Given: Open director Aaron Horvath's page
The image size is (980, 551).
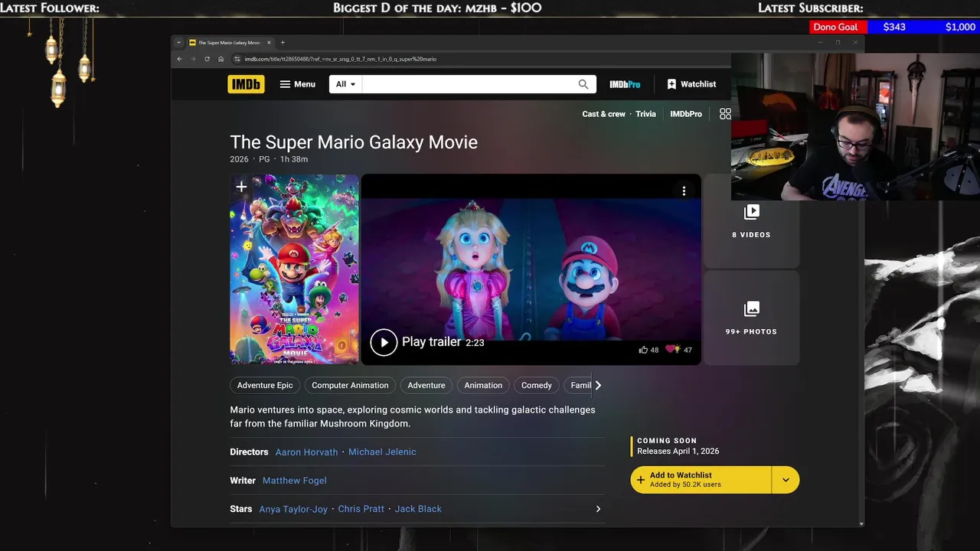Looking at the screenshot, I should tap(306, 452).
